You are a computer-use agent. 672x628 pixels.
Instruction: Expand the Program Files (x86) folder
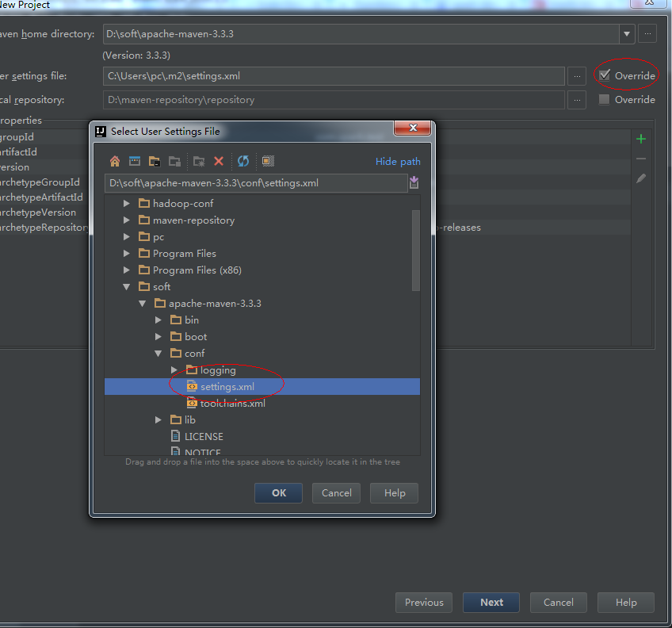coord(127,270)
